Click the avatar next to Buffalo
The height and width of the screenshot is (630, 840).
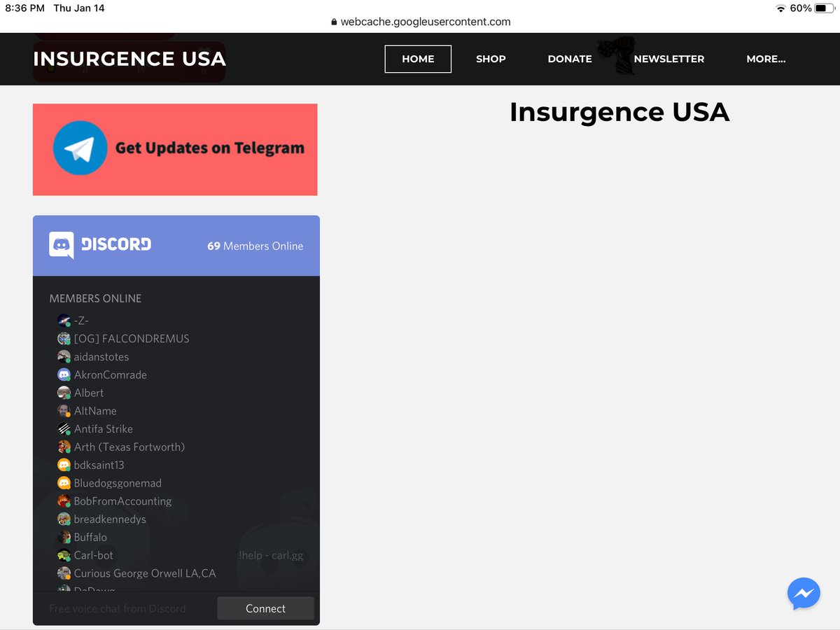click(x=64, y=537)
